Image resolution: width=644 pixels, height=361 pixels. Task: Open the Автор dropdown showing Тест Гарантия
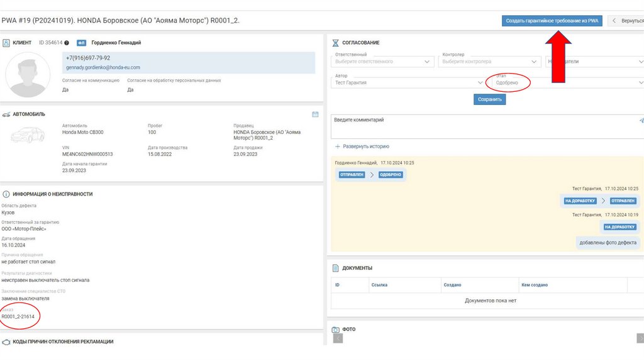pyautogui.click(x=409, y=82)
